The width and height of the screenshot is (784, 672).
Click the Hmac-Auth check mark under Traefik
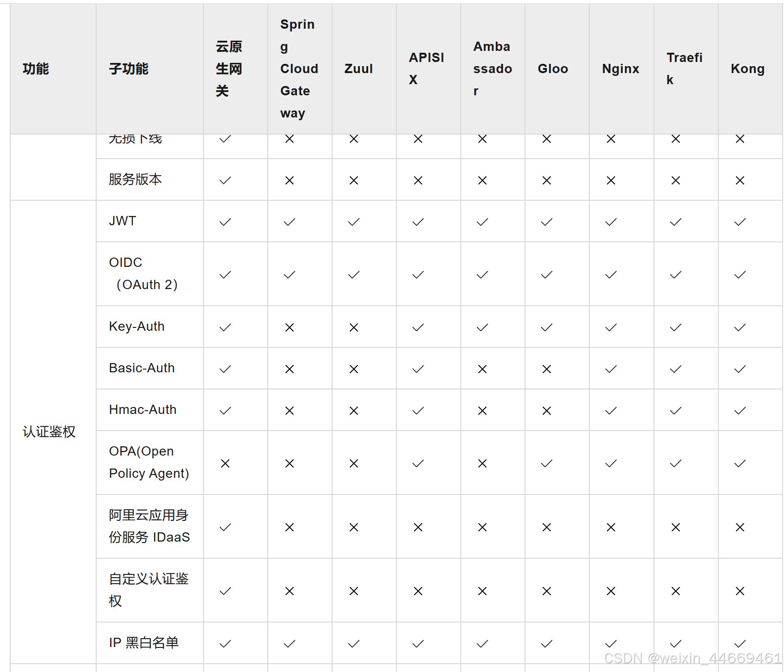click(676, 411)
